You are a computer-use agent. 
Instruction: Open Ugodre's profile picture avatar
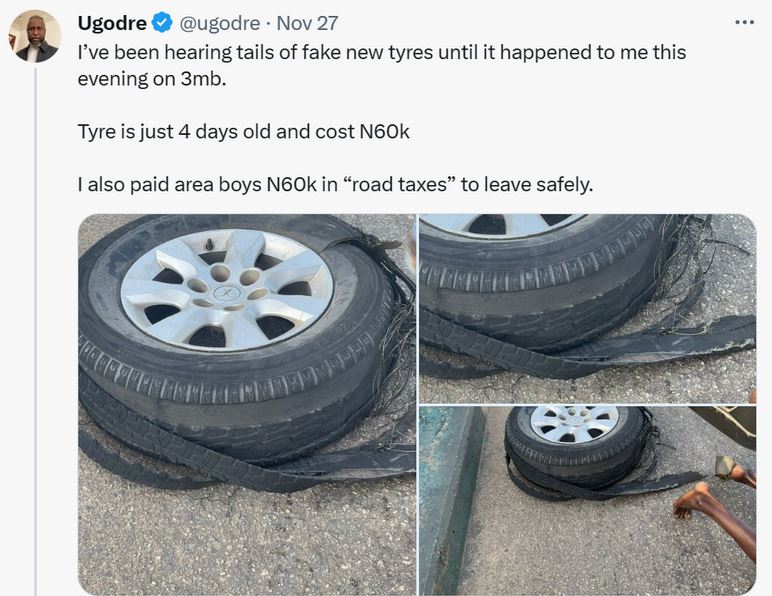pos(36,37)
